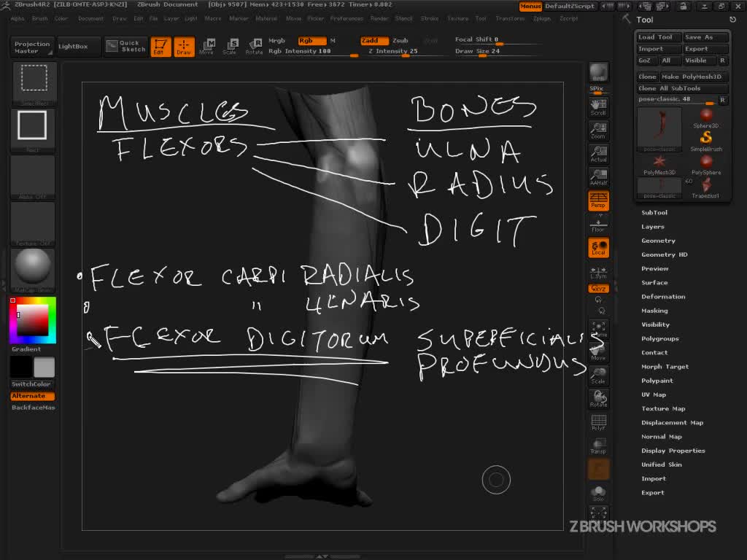This screenshot has width=747, height=560.
Task: Toggle Floor grid display
Action: click(x=598, y=224)
